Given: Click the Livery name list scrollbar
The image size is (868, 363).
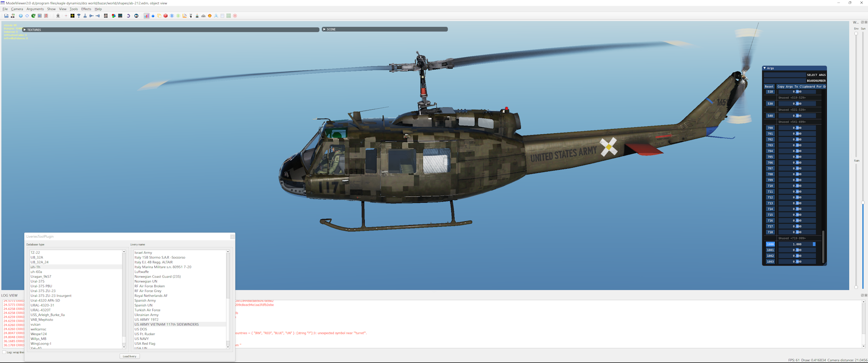Looking at the screenshot, I should pos(228,299).
